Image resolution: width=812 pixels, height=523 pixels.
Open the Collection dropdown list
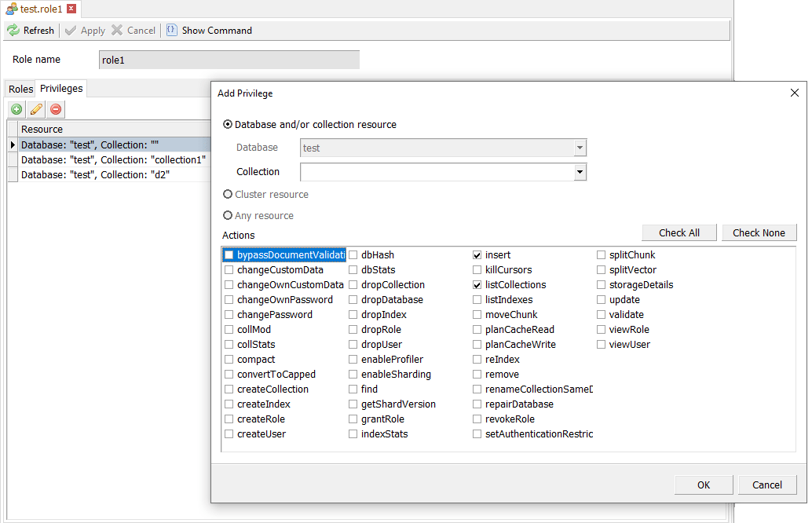(x=580, y=172)
